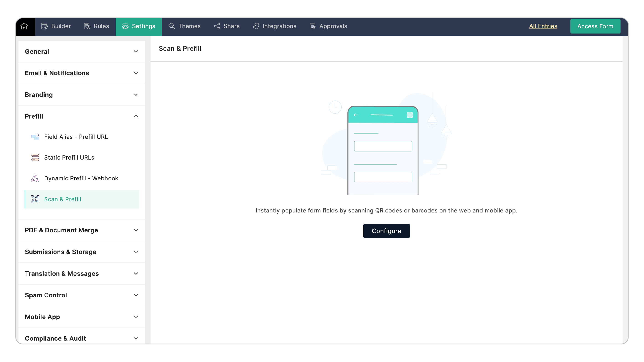Open Rules from the top navigation
The image size is (644, 362).
click(x=87, y=26)
